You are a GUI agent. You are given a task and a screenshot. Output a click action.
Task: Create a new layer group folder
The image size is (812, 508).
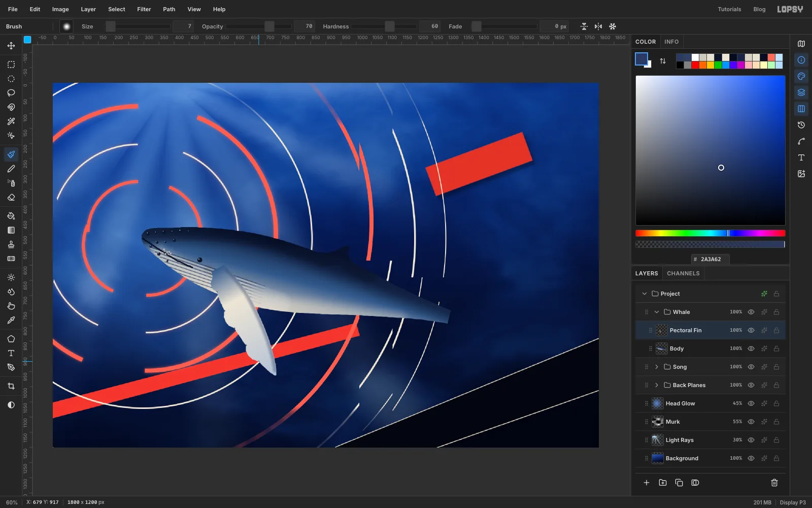663,483
